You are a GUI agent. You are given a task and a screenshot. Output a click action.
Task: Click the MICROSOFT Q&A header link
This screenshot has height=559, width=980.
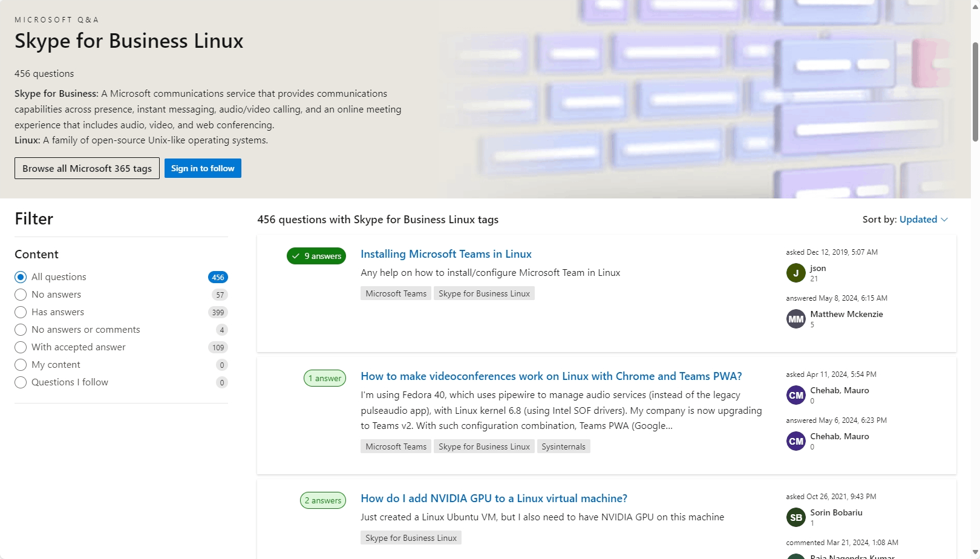(57, 19)
